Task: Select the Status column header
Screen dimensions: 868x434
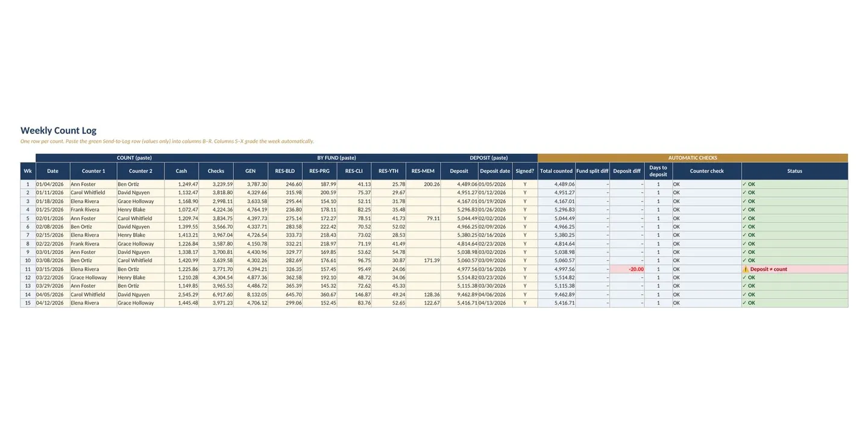Action: pos(795,171)
